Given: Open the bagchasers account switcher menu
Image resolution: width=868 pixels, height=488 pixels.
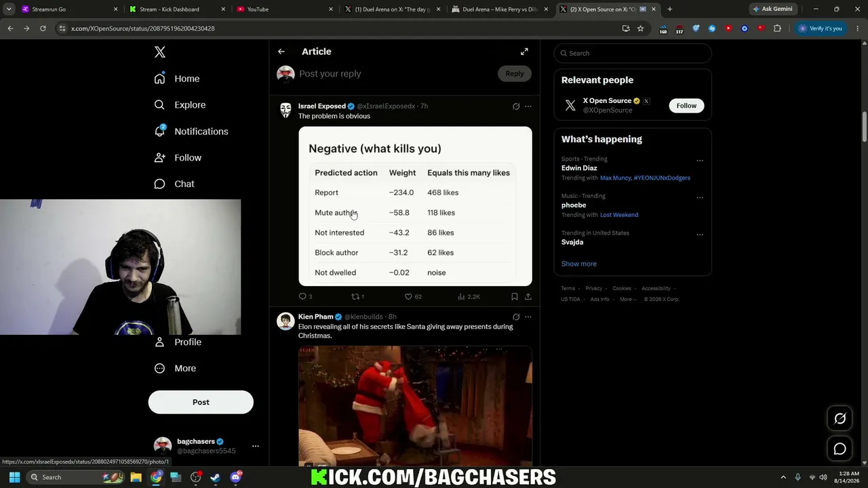Looking at the screenshot, I should [256, 446].
